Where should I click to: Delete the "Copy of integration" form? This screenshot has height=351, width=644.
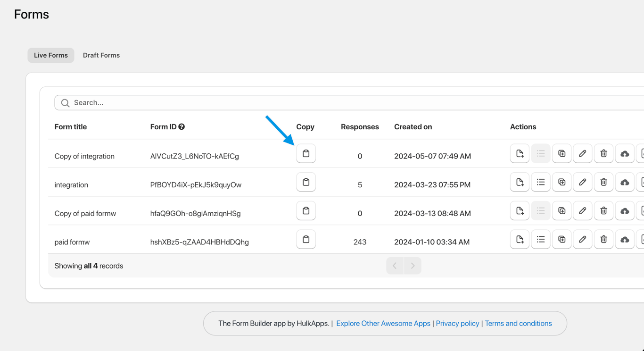(603, 154)
